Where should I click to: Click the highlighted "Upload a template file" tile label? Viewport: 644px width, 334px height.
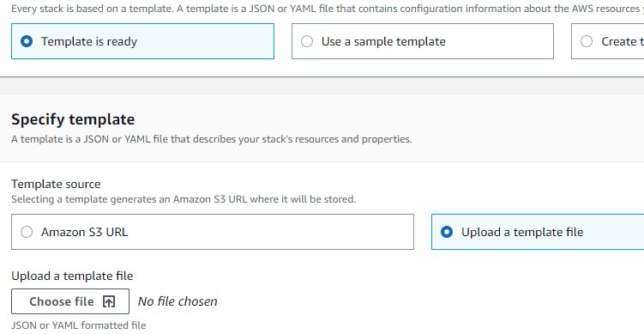point(522,232)
